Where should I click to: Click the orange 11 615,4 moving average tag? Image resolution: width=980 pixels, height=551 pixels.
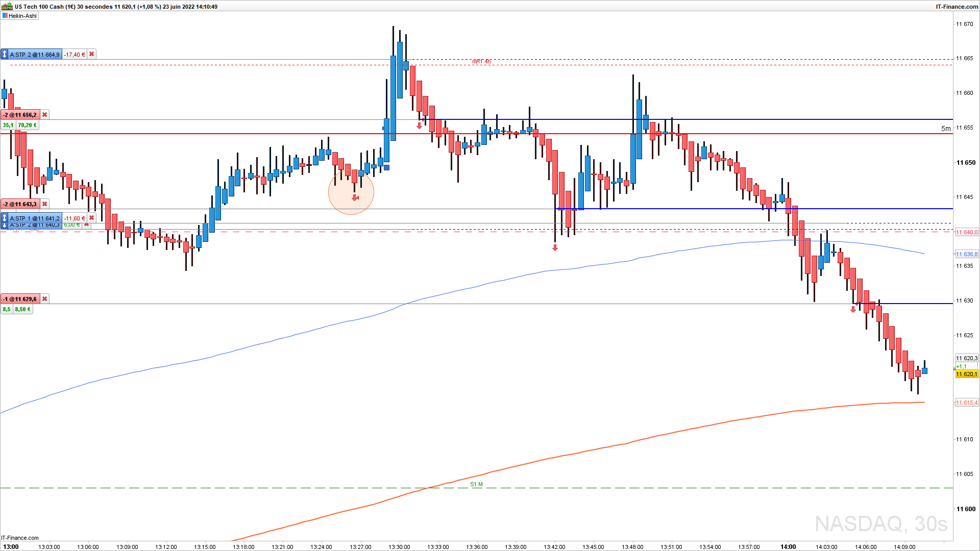(x=966, y=403)
